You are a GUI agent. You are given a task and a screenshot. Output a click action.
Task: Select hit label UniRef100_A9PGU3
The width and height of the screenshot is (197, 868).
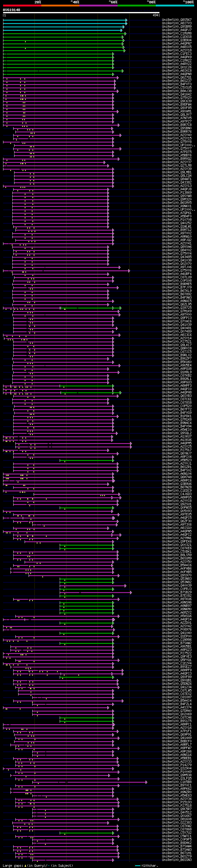pyautogui.click(x=177, y=382)
